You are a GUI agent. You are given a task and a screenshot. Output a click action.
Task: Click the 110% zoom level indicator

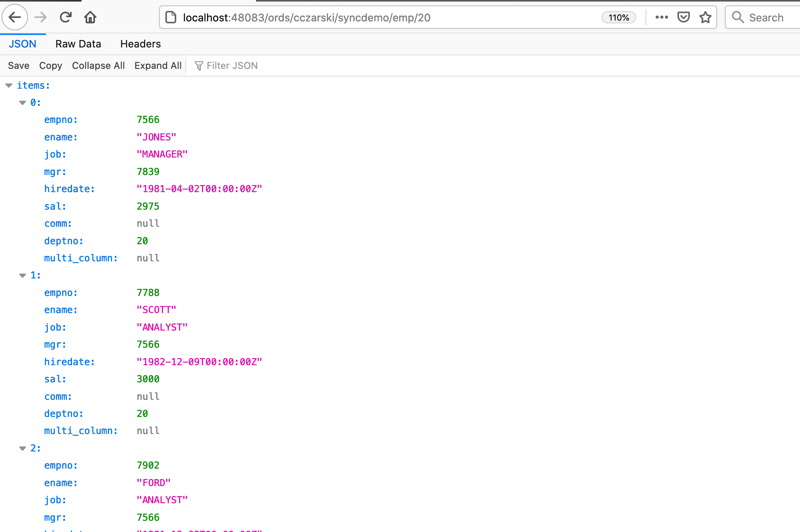point(618,17)
